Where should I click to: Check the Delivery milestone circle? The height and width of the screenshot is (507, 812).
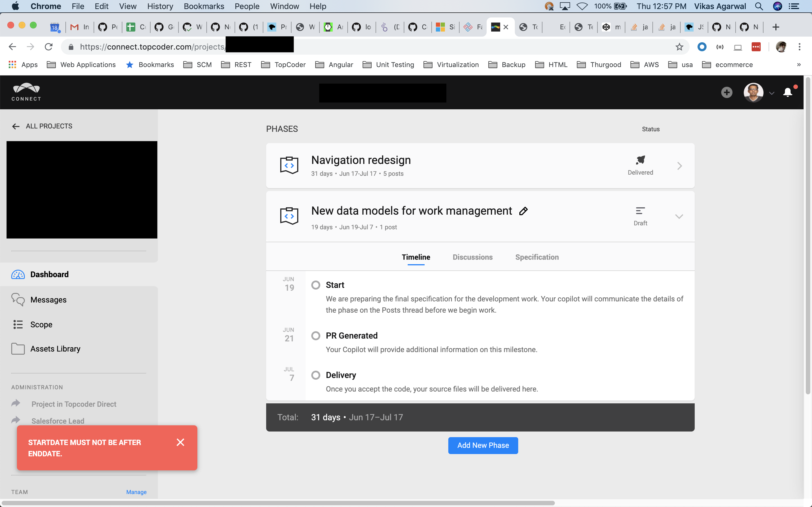(x=316, y=375)
